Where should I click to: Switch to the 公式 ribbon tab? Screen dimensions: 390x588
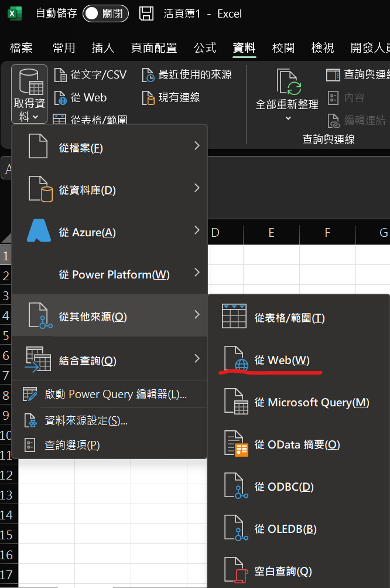coord(204,48)
